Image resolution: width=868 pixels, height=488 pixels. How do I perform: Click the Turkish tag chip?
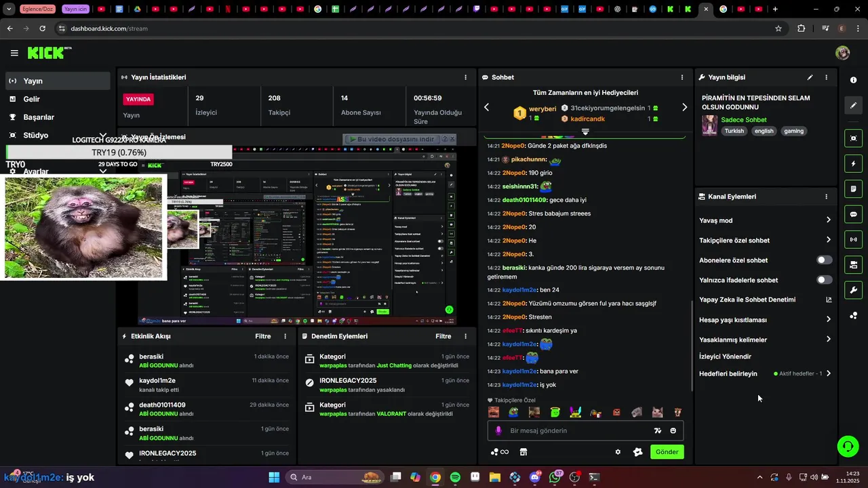click(x=734, y=131)
